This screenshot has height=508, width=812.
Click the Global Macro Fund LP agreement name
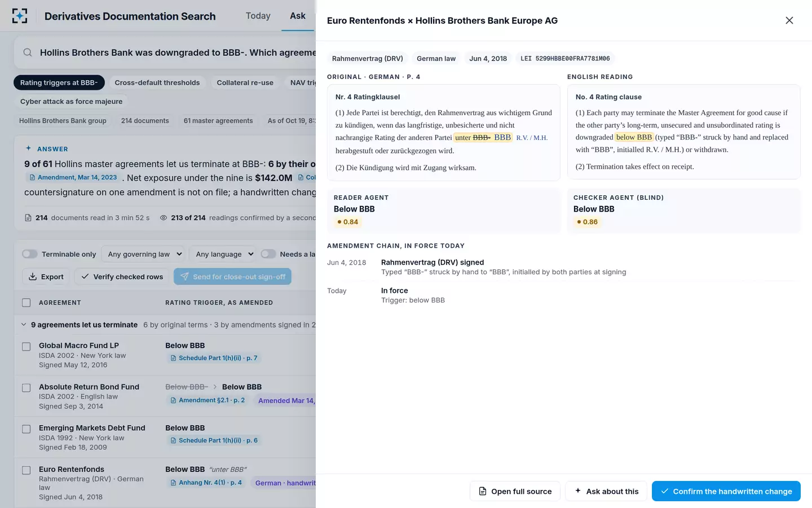coord(79,345)
